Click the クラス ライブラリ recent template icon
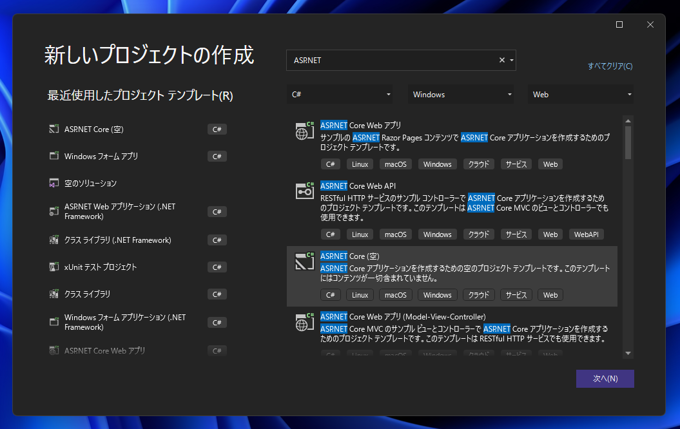 (x=54, y=294)
